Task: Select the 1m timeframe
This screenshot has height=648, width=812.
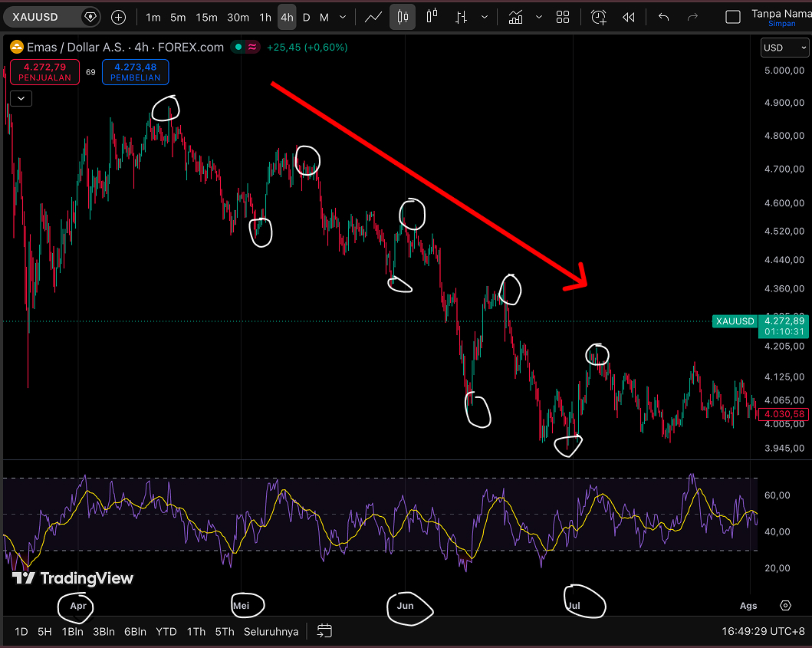Action: (153, 17)
